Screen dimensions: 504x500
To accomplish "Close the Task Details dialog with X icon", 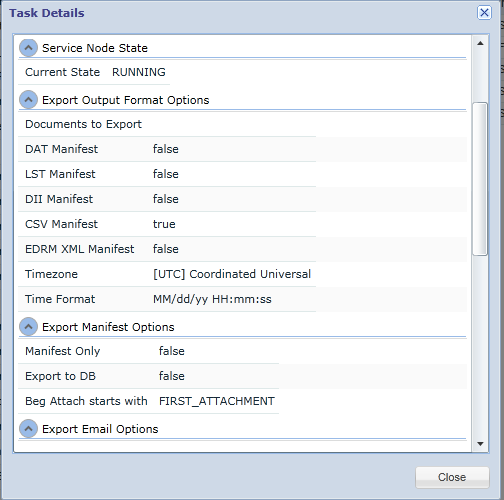I will tap(484, 13).
